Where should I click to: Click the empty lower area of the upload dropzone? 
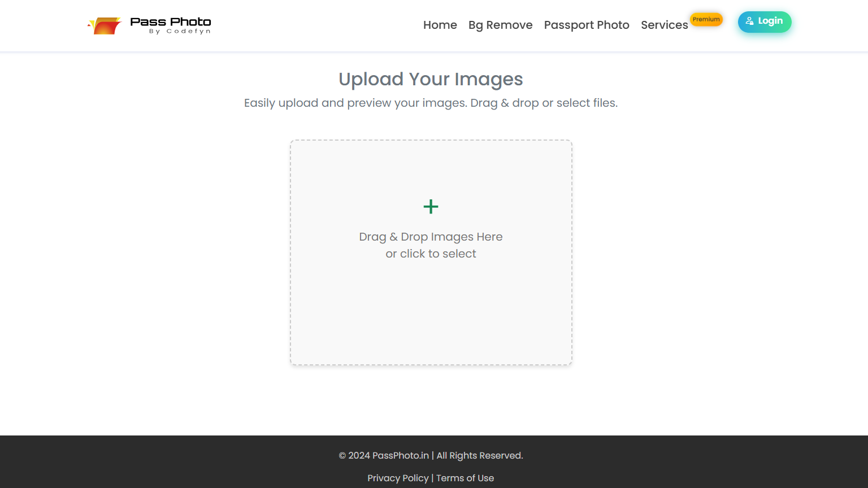click(x=431, y=322)
